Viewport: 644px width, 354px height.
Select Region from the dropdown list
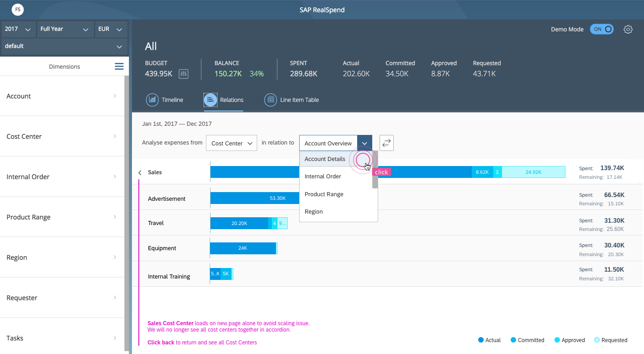point(336,212)
